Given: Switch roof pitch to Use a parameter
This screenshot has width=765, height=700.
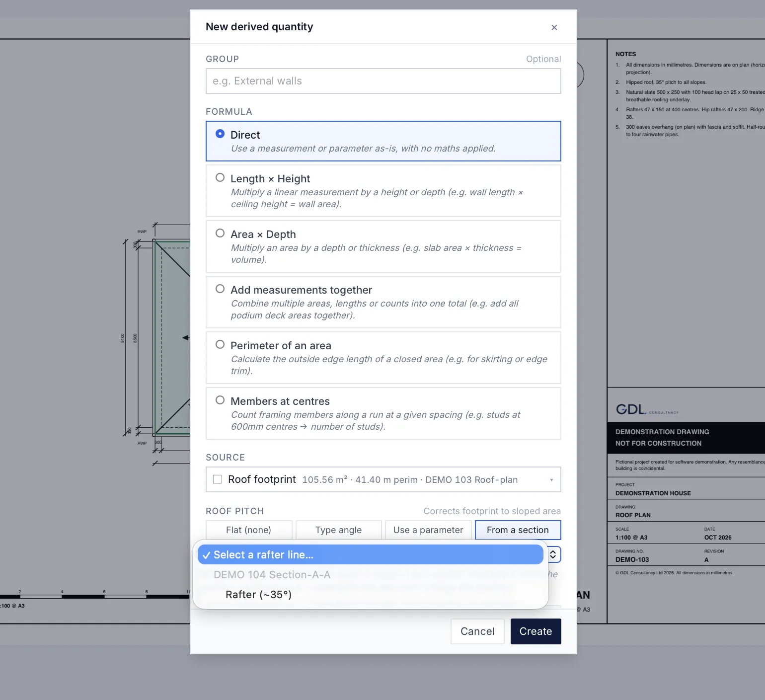Looking at the screenshot, I should tap(428, 530).
